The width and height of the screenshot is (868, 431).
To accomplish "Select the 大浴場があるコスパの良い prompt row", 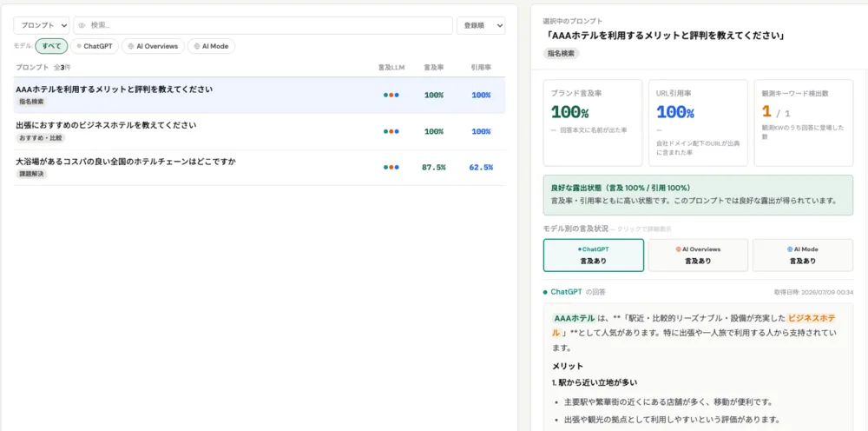I will (x=259, y=168).
